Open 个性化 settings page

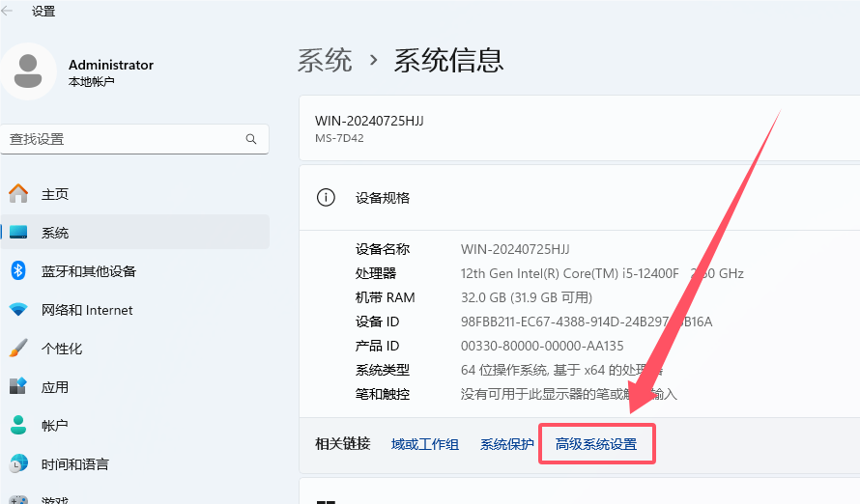135,348
